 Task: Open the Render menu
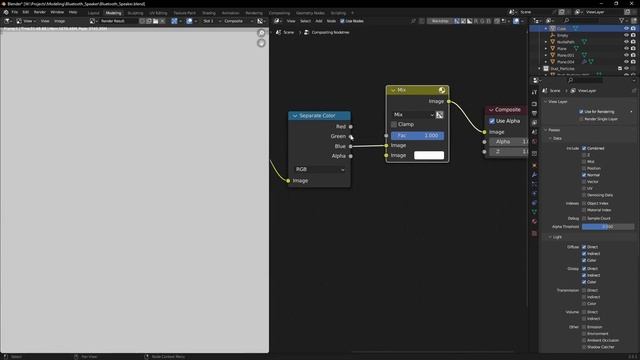(40, 12)
